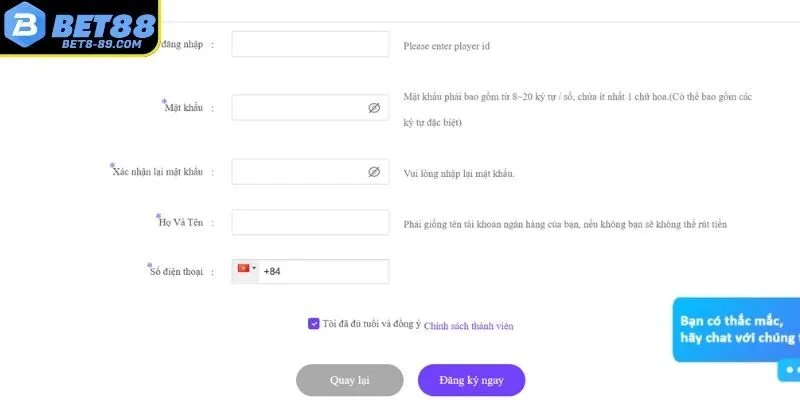800x400 pixels.
Task: Click the BET88 wordmark text
Action: 104,24
